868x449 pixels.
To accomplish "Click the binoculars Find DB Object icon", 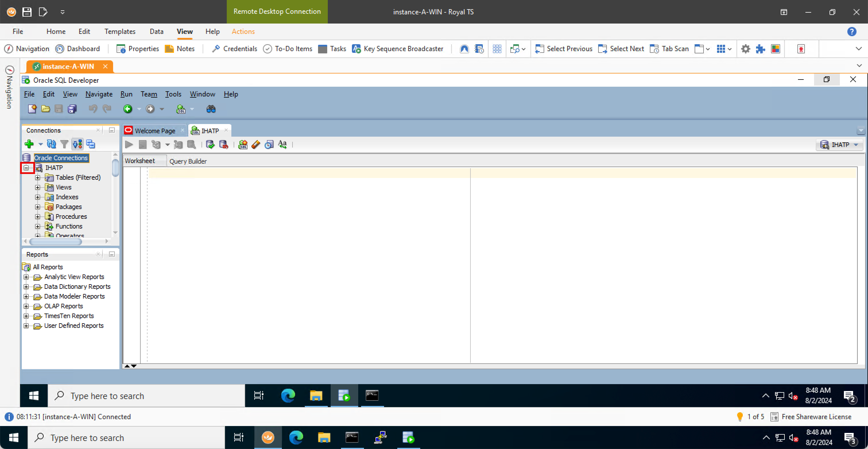I will [x=211, y=109].
